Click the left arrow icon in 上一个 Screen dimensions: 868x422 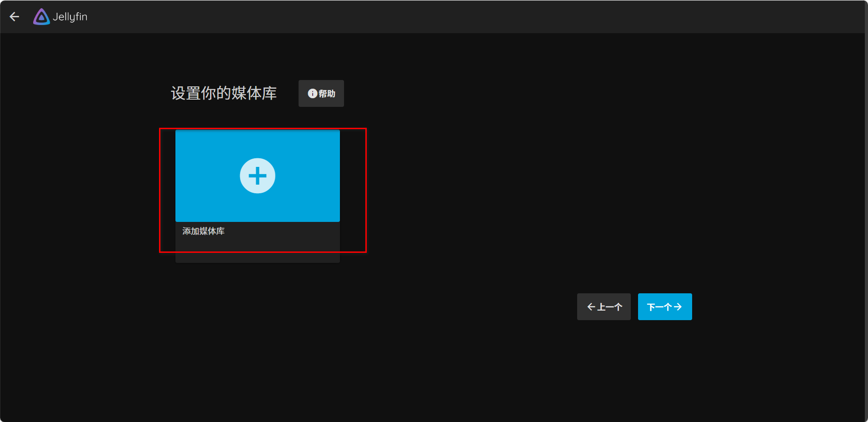pos(591,307)
